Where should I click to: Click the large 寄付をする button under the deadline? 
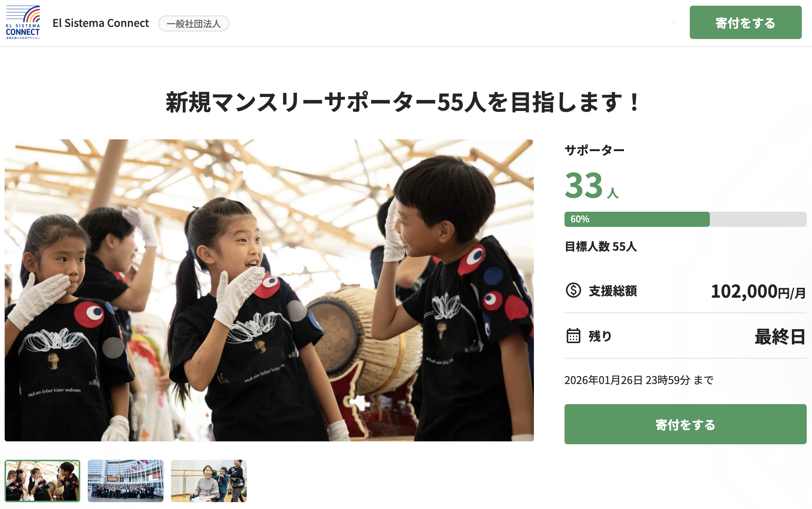coord(685,424)
